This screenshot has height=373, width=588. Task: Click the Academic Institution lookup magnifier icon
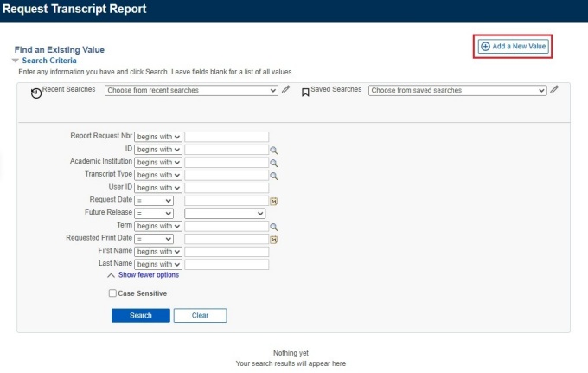(274, 163)
